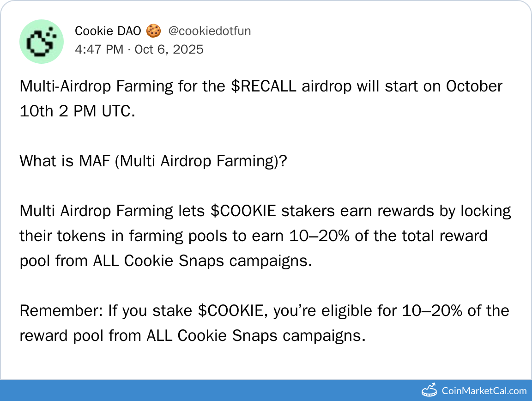
Task: Click the Cookie DAO pixel avatar
Action: 41,42
